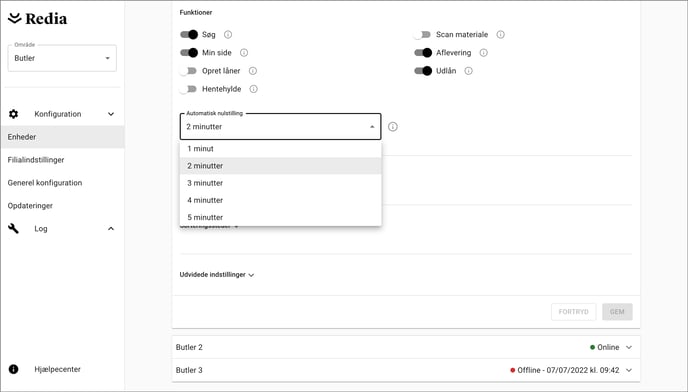Click the Funktioner heading
The image size is (688, 392).
pyautogui.click(x=196, y=12)
